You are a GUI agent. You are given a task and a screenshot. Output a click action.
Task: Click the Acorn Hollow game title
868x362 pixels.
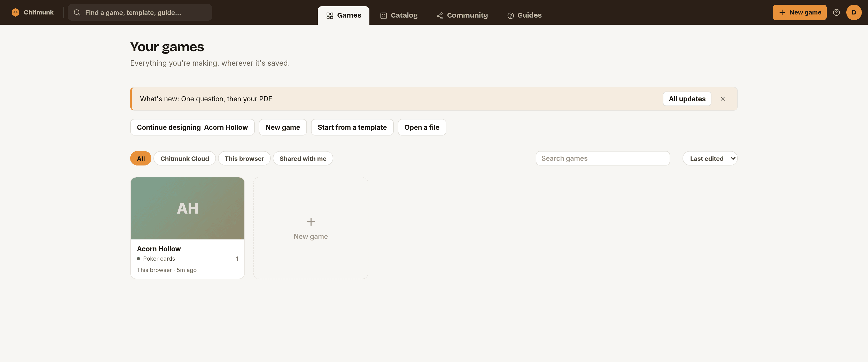[159, 249]
